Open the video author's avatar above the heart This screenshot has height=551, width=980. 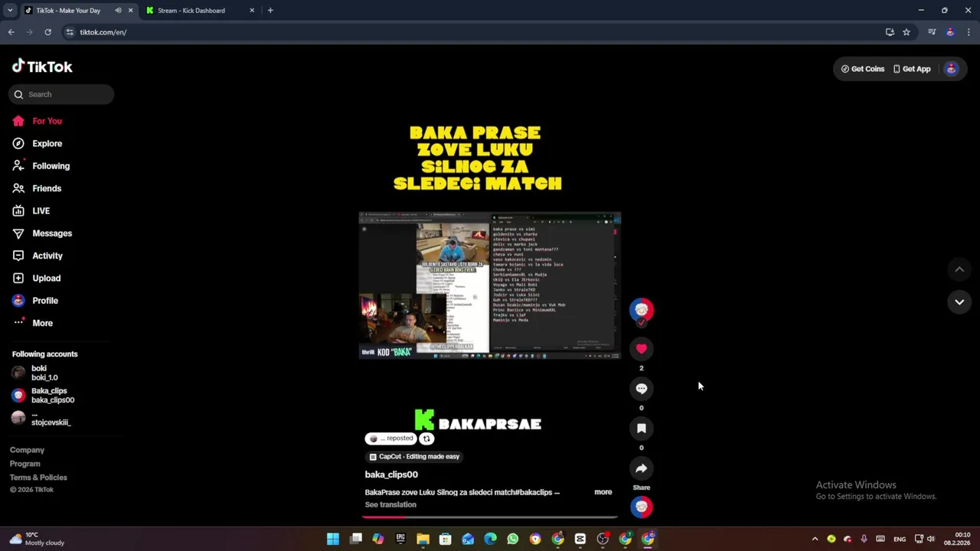point(642,309)
